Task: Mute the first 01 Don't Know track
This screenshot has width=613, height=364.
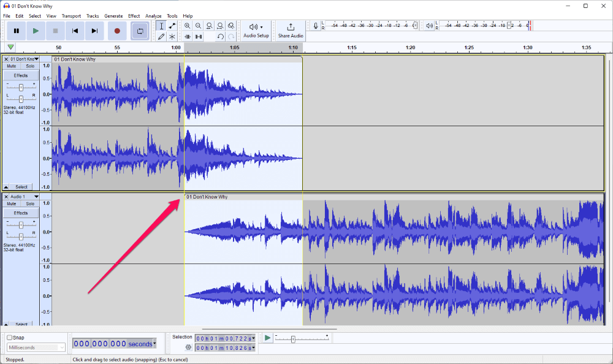Action: click(12, 66)
